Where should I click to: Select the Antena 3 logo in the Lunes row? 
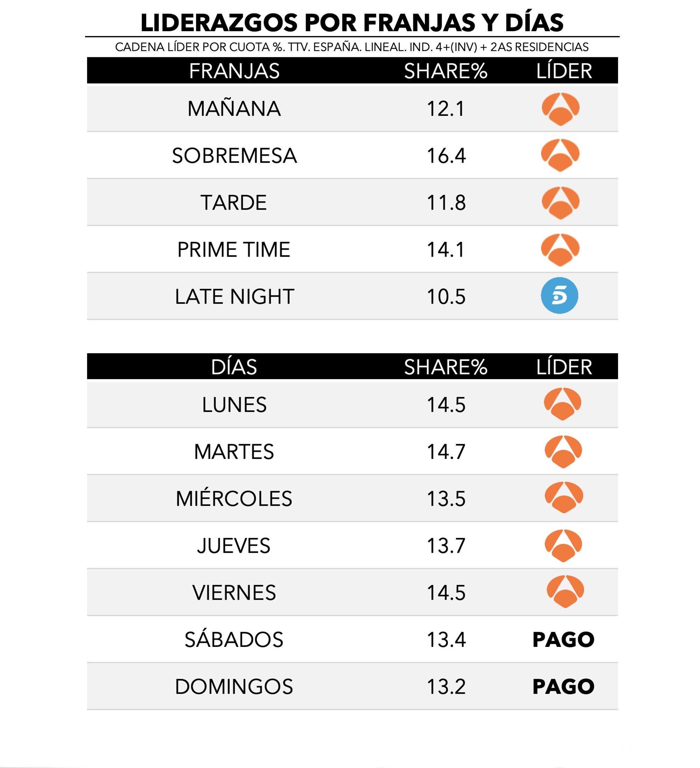pos(562,404)
